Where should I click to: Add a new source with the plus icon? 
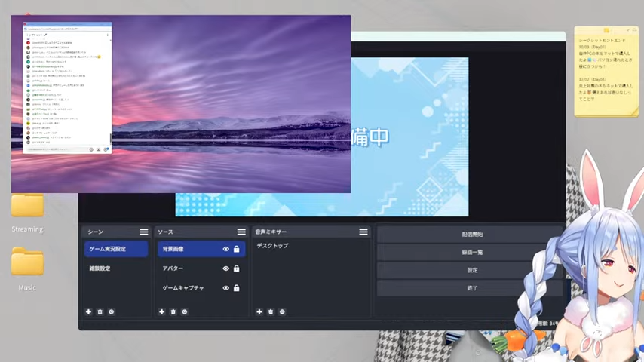click(162, 312)
